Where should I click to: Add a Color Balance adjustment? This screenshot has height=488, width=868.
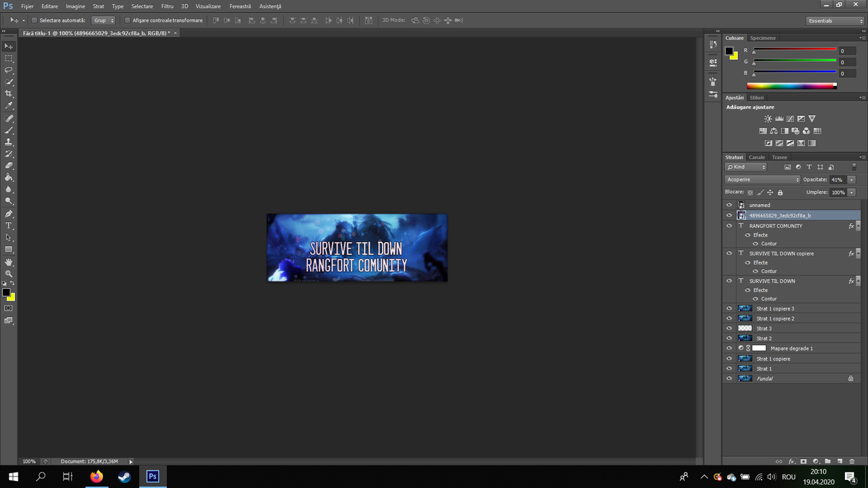coord(774,131)
